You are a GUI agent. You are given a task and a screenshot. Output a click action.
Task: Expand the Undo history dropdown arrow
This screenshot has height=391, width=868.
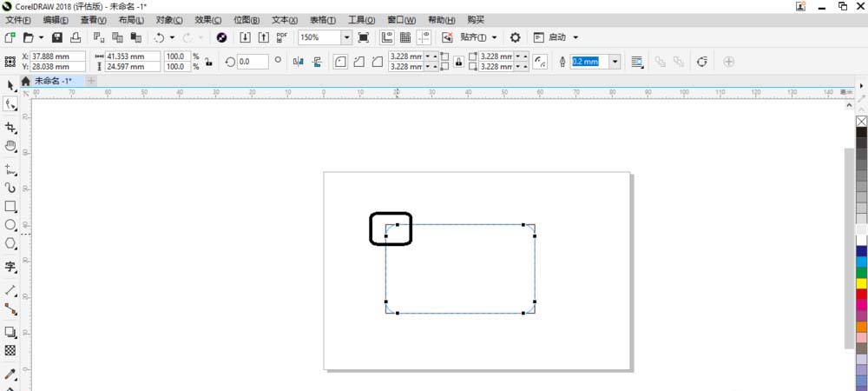[x=172, y=37]
